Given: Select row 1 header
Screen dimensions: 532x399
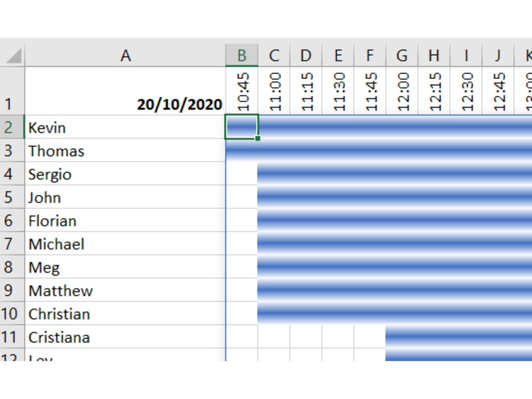Looking at the screenshot, I should tap(9, 104).
